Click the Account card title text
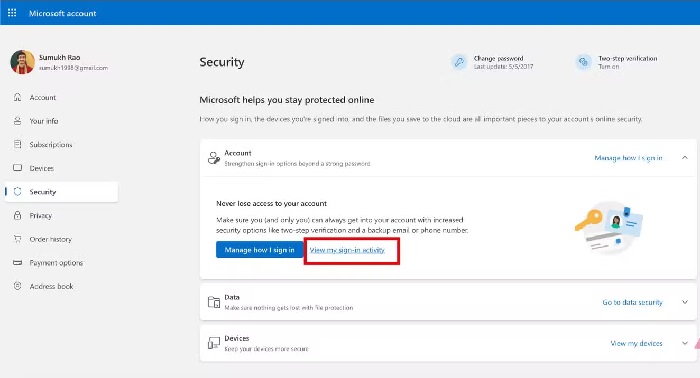Viewport: 700px width, 378px height. click(x=238, y=153)
